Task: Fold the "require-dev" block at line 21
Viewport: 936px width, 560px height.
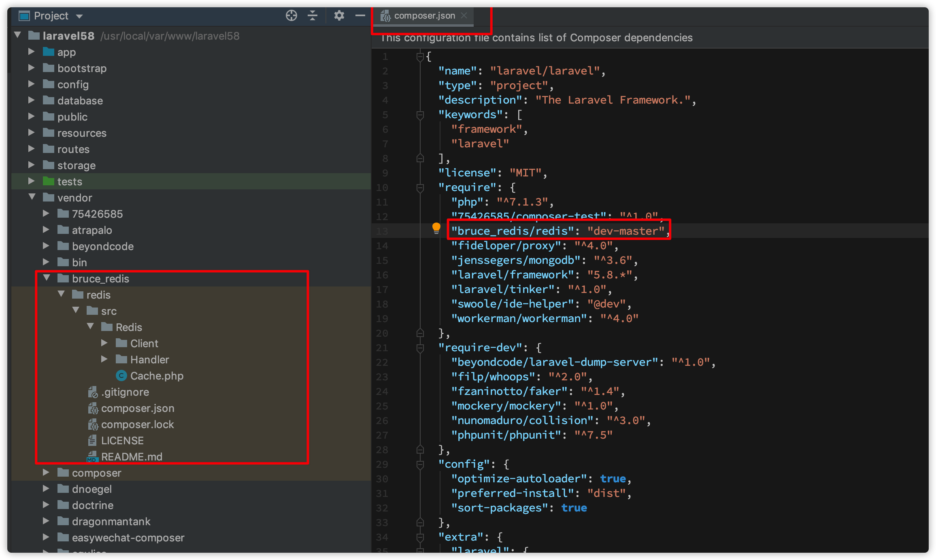Action: [x=420, y=348]
